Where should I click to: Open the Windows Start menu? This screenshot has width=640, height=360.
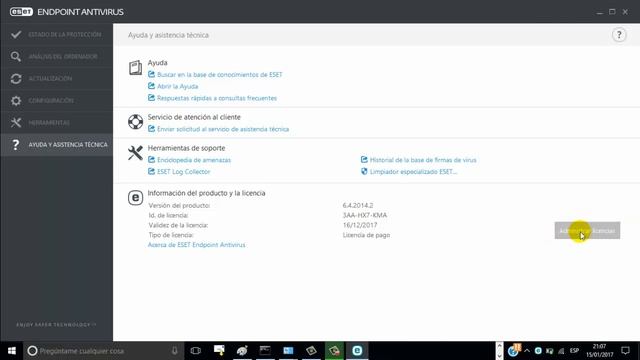pos(11,351)
